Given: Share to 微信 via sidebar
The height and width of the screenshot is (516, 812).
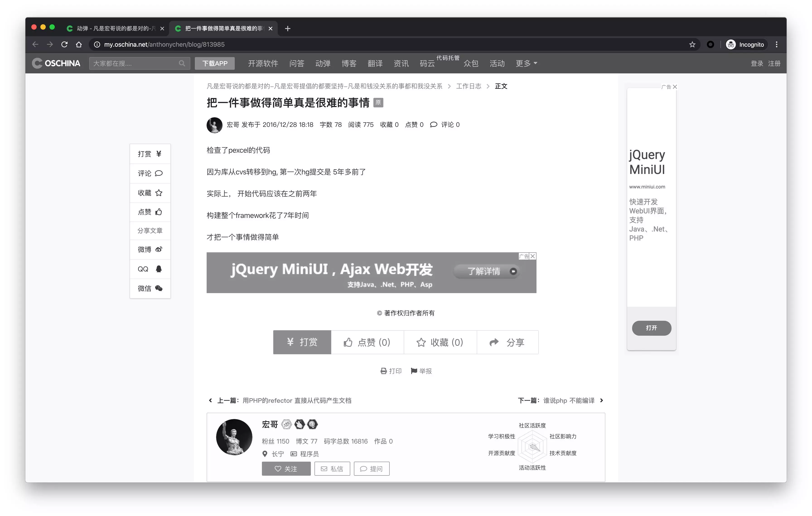Looking at the screenshot, I should coord(150,289).
